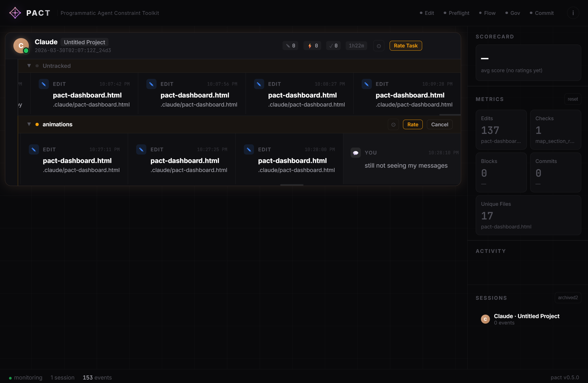The height and width of the screenshot is (383, 588).
Task: Click the target icon beside Rate Task
Action: pyautogui.click(x=379, y=46)
